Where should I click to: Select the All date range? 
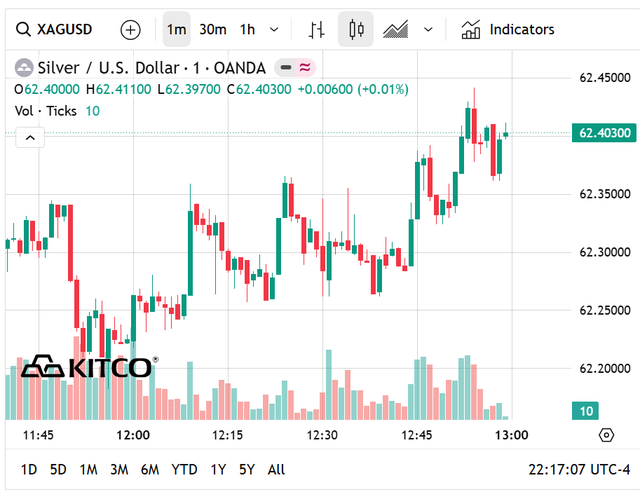point(276,470)
